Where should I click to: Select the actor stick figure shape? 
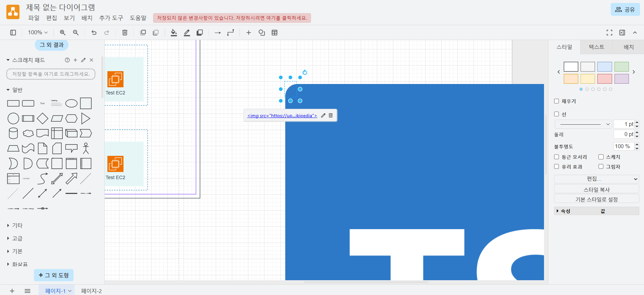[86, 149]
